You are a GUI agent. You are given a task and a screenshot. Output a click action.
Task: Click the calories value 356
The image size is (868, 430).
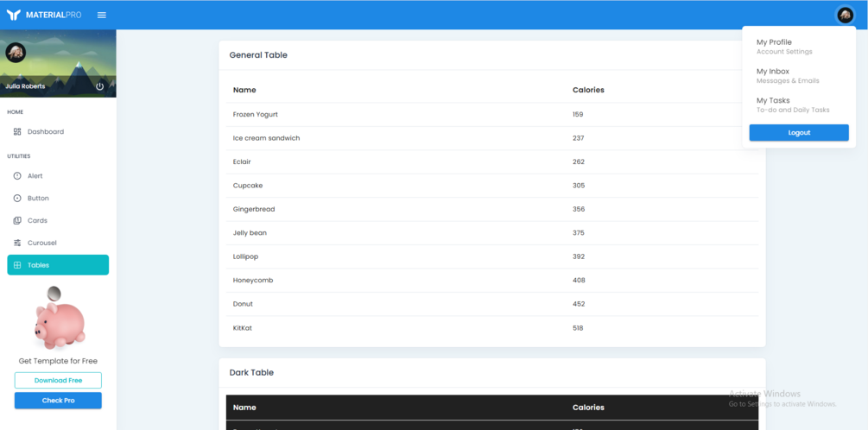pyautogui.click(x=579, y=209)
